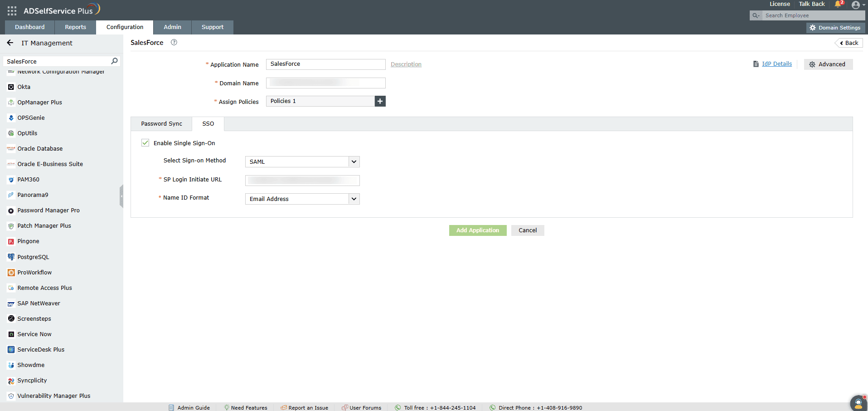Select PAM360 icon in list
The width and height of the screenshot is (868, 411).
coord(11,180)
